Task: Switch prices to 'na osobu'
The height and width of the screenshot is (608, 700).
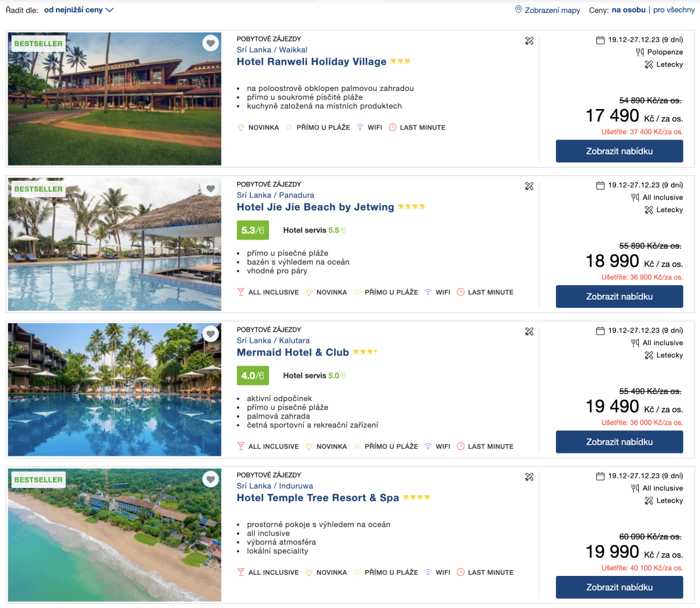Action: click(x=628, y=10)
